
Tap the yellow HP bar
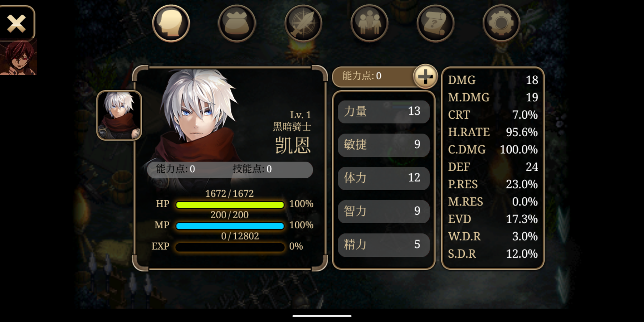(x=230, y=205)
